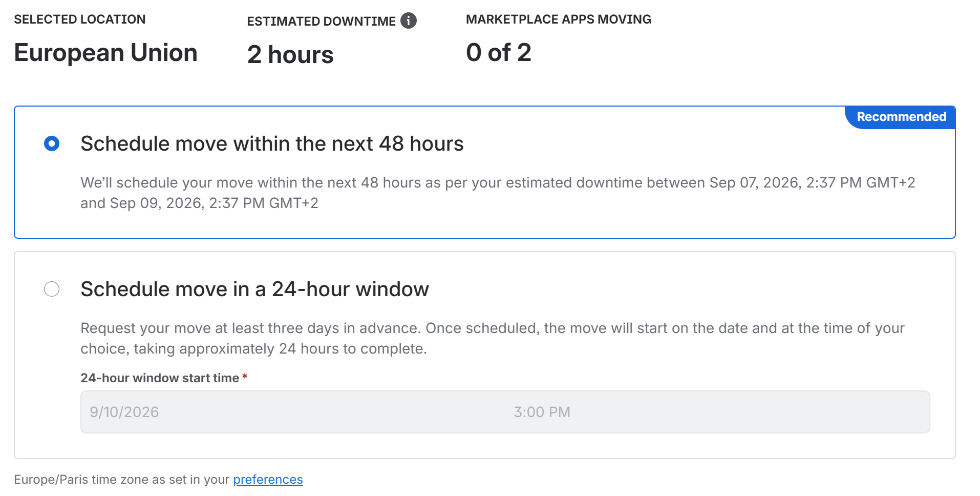Click the 'European Union' location text

click(x=106, y=53)
